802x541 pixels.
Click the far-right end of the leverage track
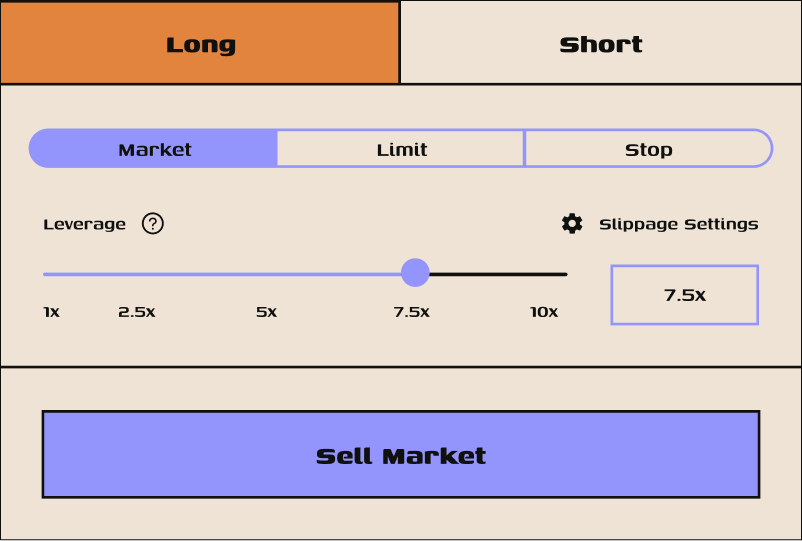coord(564,274)
